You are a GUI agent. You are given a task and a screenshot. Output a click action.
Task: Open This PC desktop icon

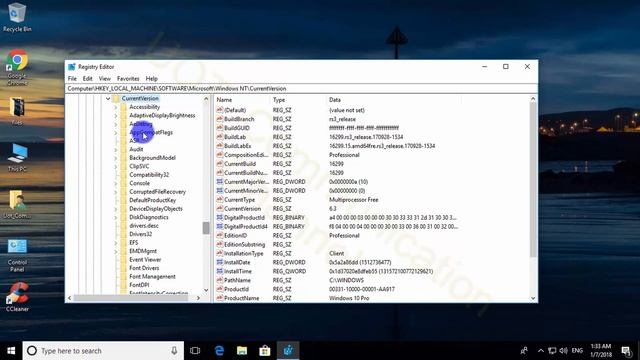tap(17, 158)
